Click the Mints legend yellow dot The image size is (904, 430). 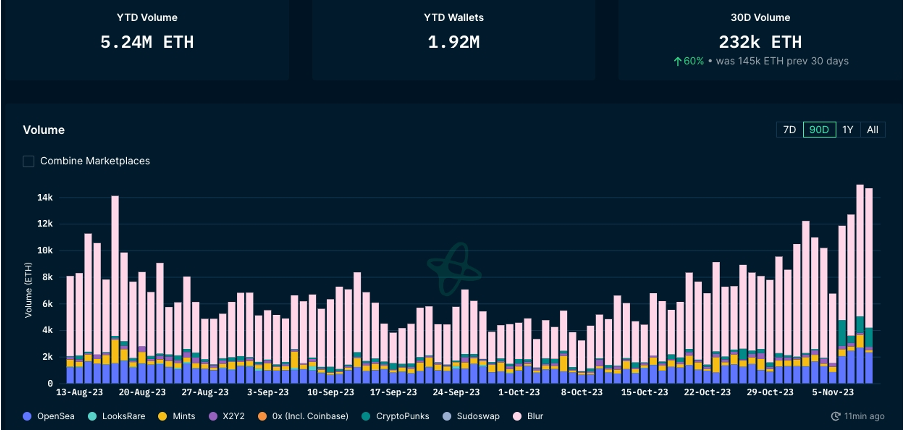click(165, 415)
